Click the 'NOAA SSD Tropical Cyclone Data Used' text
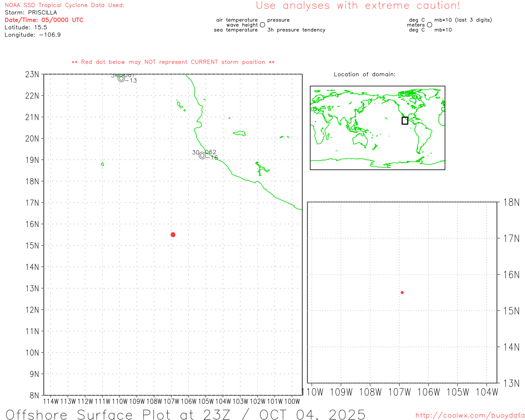This screenshot has width=525, height=420. click(x=64, y=5)
